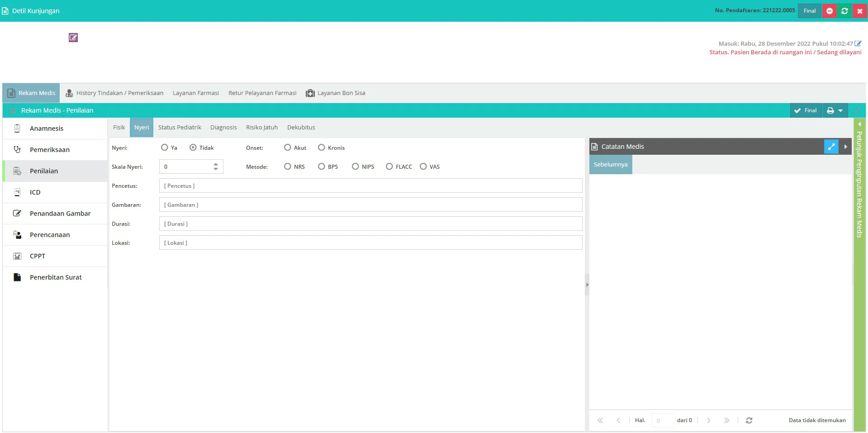Switch to the Fisik sub-tab

coord(119,128)
